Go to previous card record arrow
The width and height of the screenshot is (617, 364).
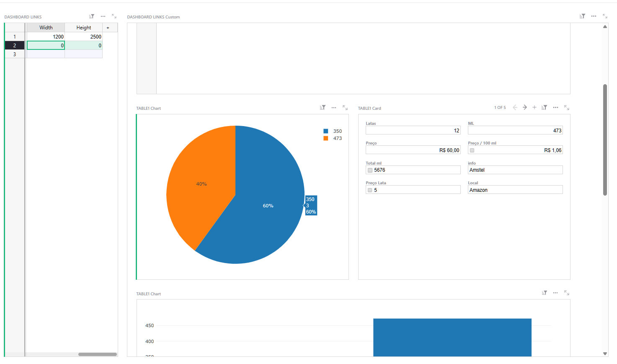515,108
